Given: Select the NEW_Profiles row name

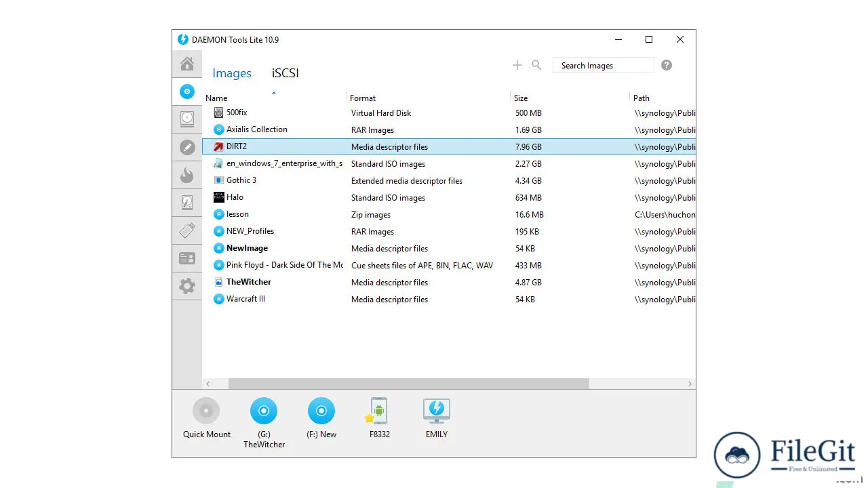Looking at the screenshot, I should [250, 231].
